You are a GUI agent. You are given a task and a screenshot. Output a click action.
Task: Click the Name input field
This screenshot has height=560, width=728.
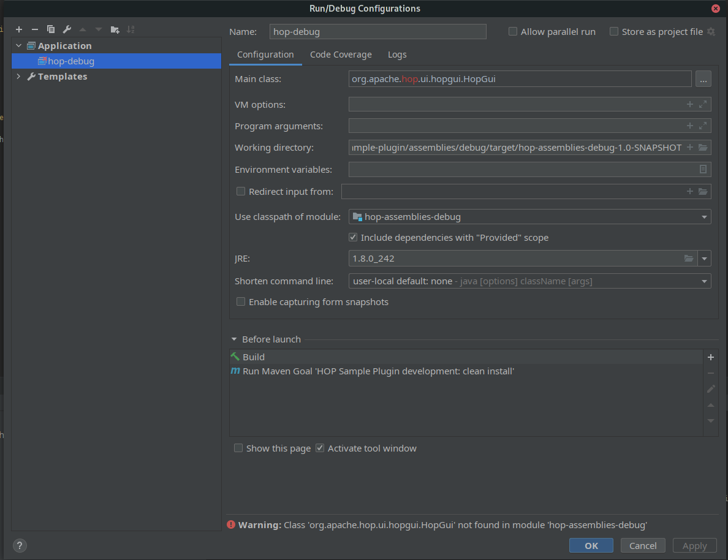pyautogui.click(x=377, y=31)
